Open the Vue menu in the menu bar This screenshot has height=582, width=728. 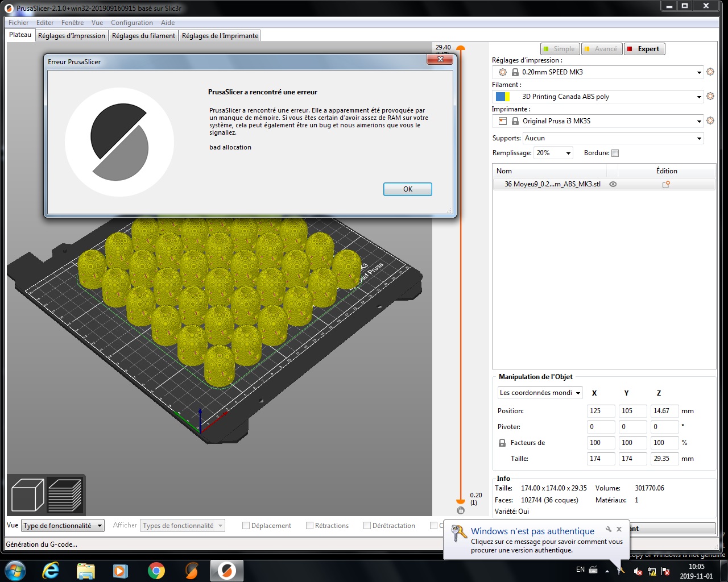(97, 23)
